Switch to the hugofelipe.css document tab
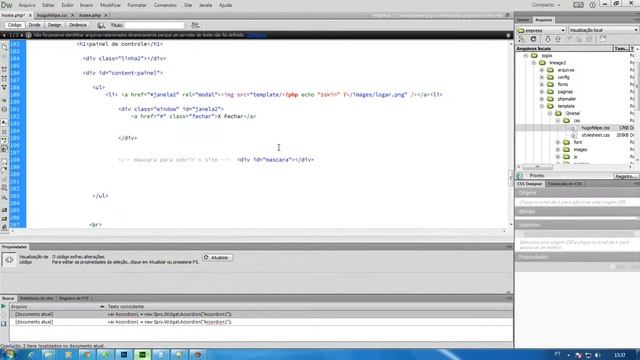640x360 pixels. 52,15
